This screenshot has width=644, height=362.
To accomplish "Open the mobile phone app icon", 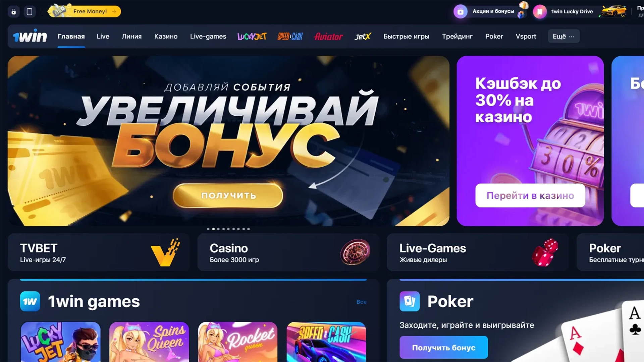I will (x=30, y=12).
